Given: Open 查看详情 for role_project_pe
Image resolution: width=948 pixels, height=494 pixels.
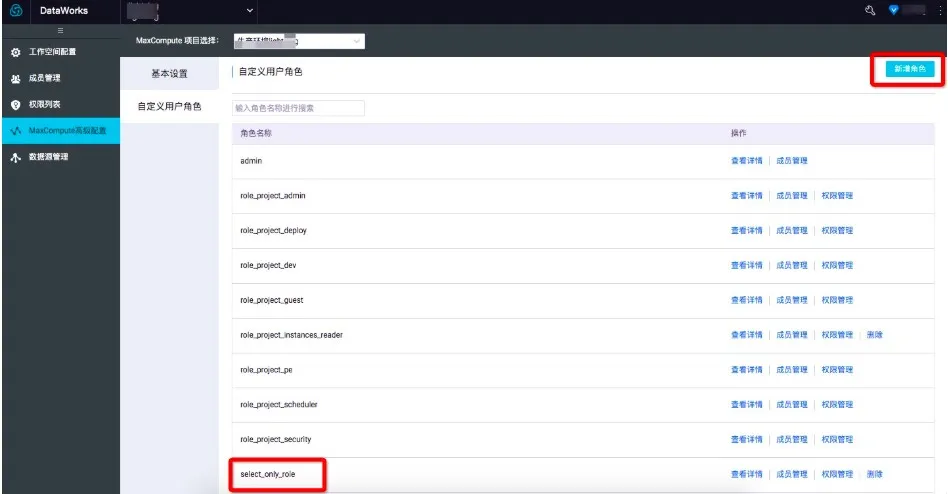Looking at the screenshot, I should point(747,370).
